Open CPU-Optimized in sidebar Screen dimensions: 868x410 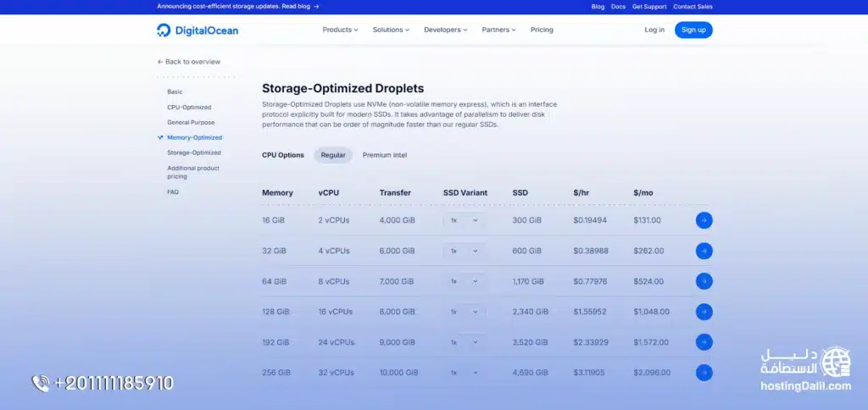point(189,108)
